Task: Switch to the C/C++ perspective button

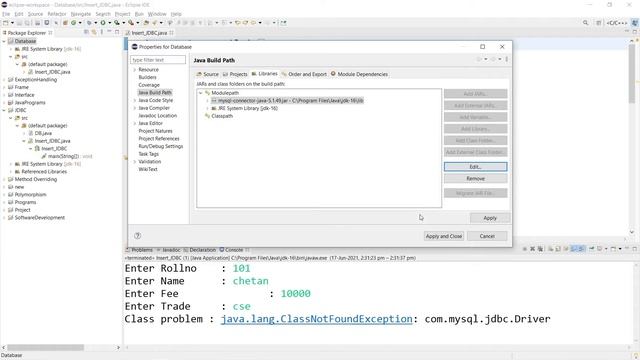Action: click(x=617, y=23)
